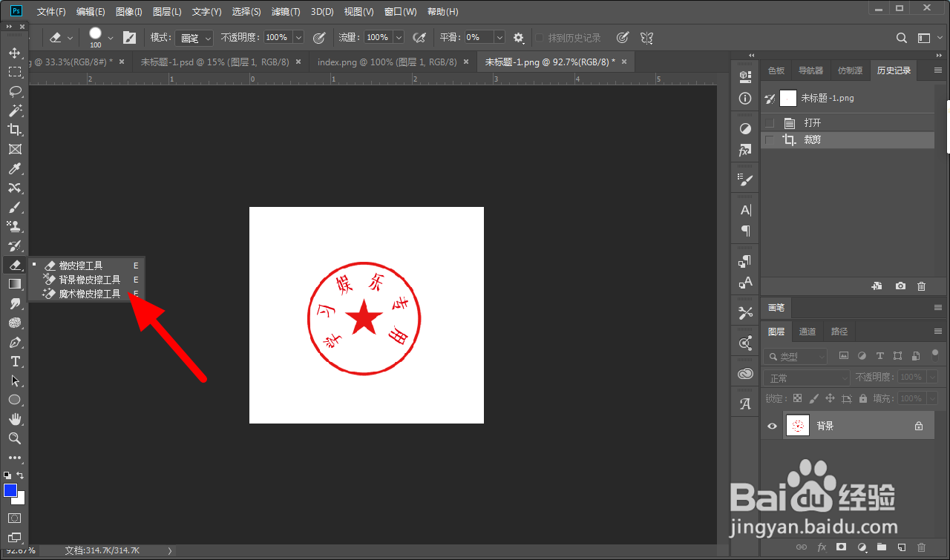Open the History panel flyout menu

click(937, 70)
